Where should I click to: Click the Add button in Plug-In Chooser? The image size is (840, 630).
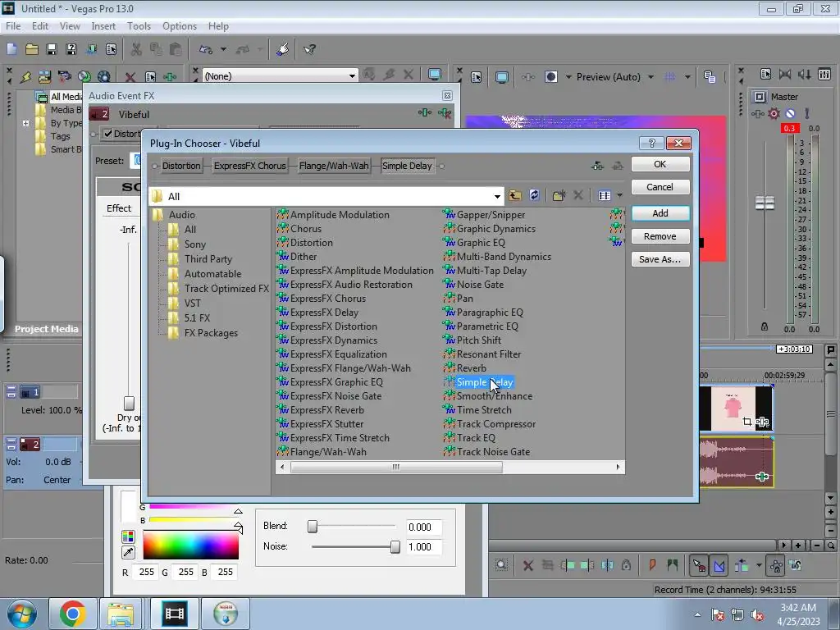tap(660, 213)
